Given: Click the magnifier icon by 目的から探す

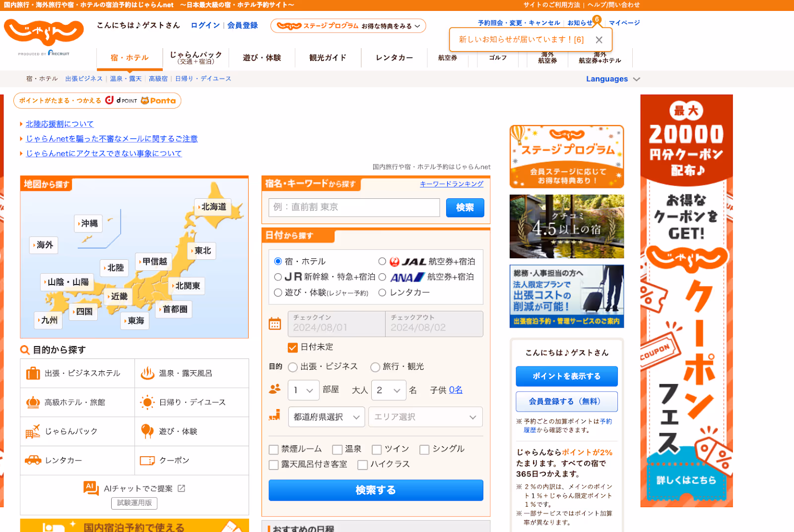Looking at the screenshot, I should click(25, 350).
